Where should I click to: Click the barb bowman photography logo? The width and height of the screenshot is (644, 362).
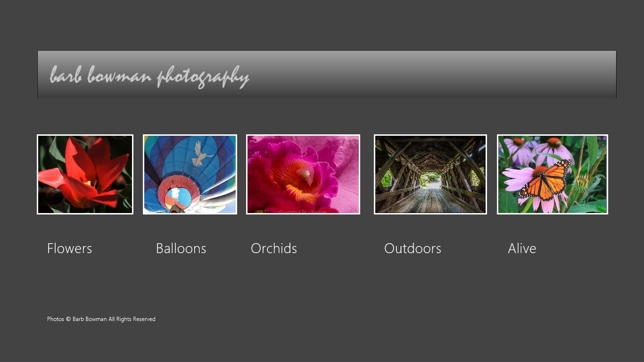[149, 76]
